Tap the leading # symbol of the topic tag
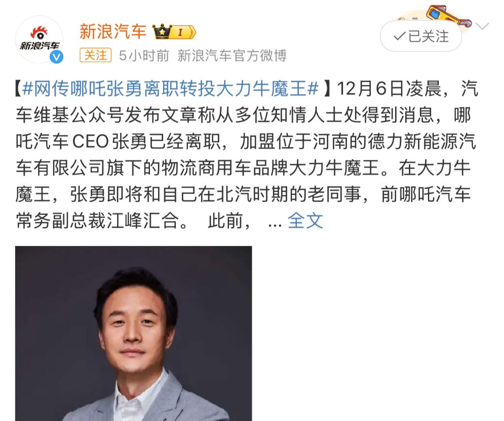 point(28,89)
